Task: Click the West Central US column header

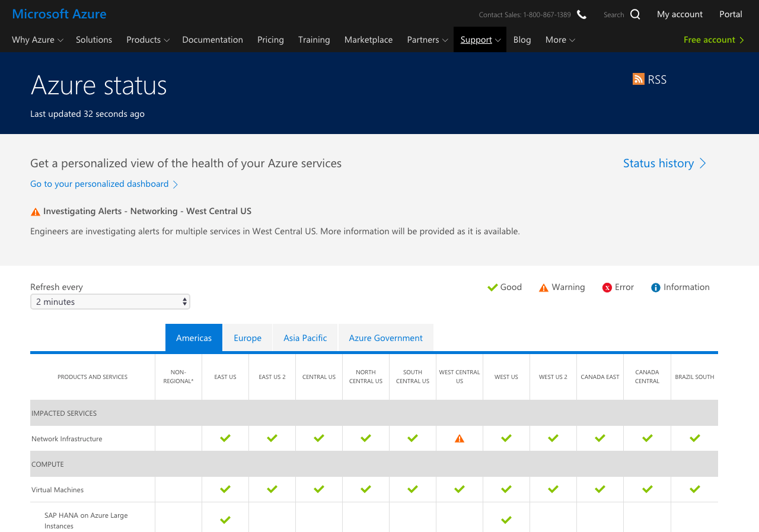Action: pyautogui.click(x=460, y=377)
